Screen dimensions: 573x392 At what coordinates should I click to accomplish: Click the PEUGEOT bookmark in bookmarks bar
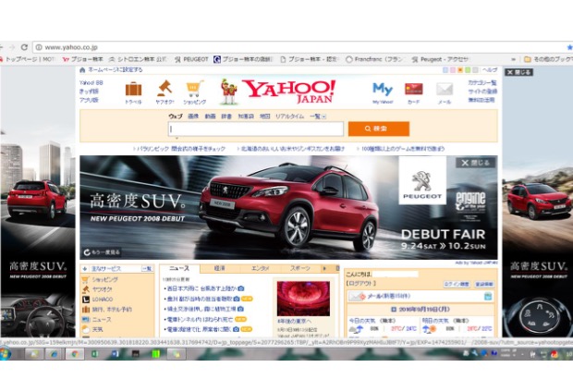(x=191, y=59)
